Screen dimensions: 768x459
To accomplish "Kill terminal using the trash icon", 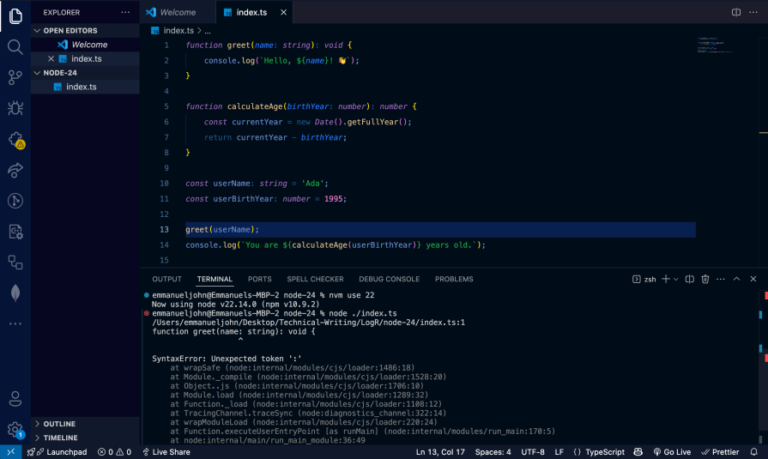I will tap(705, 279).
